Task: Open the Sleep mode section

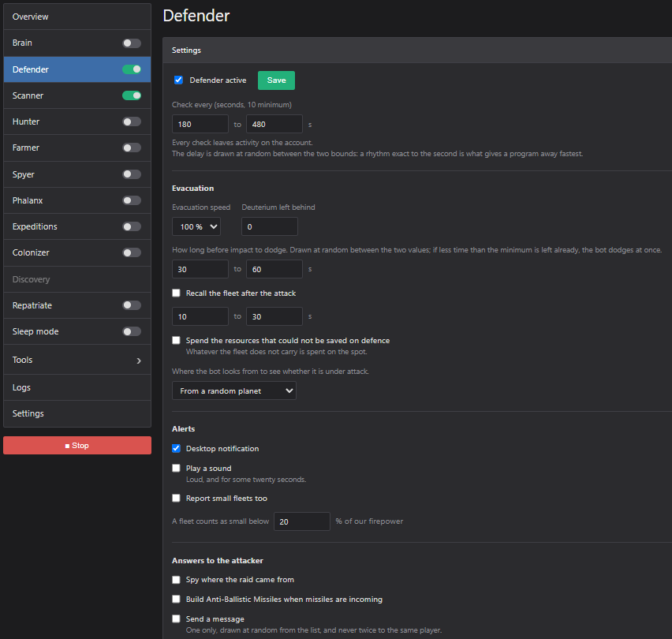Action: 35,331
